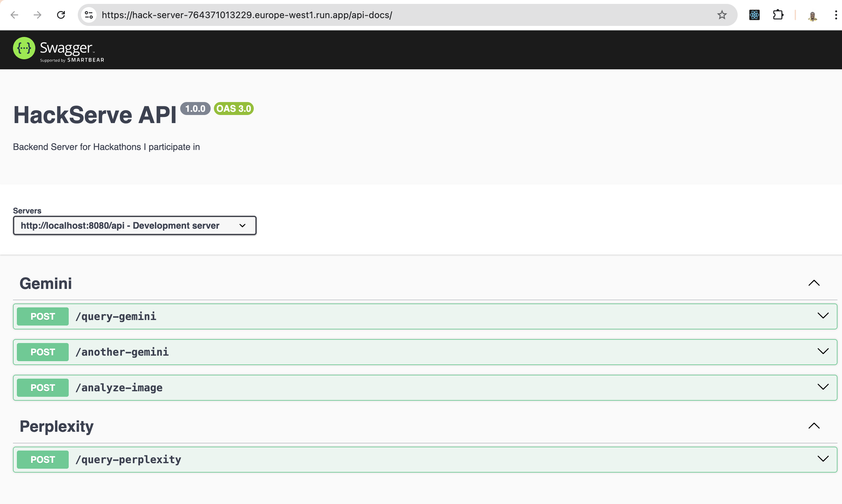This screenshot has width=842, height=504.
Task: Click the browser profile avatar
Action: 812,16
